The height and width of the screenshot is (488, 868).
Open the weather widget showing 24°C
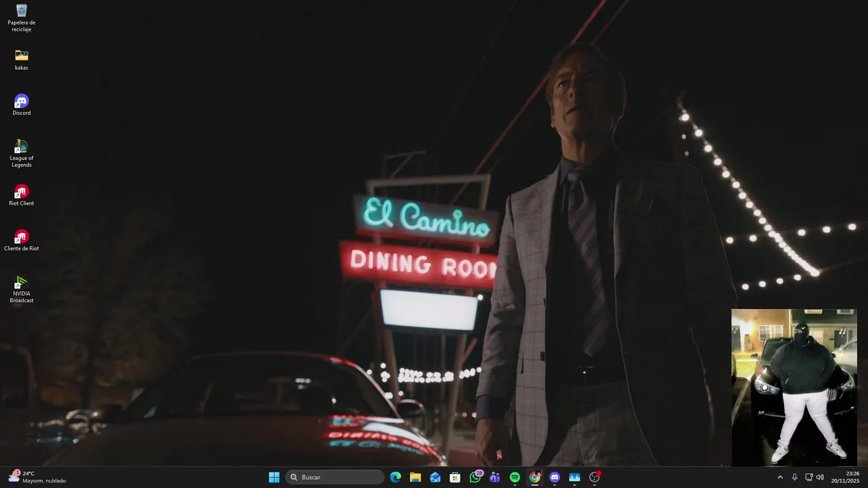pyautogui.click(x=37, y=477)
